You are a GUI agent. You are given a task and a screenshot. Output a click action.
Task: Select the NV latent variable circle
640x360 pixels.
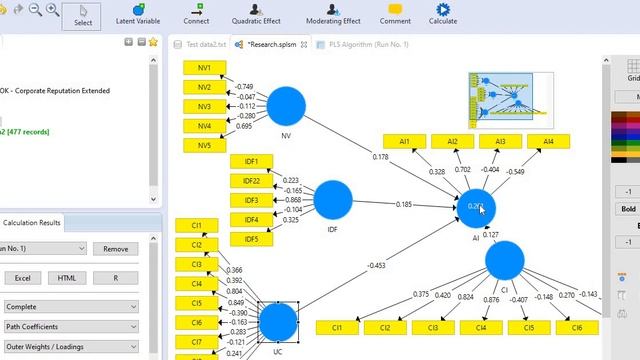(286, 106)
